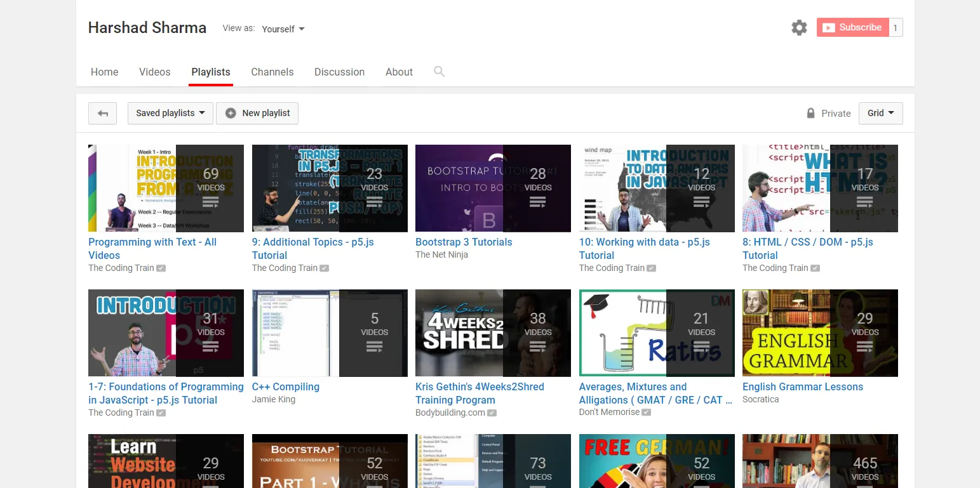Click the 73 videos playlist thumbnail
This screenshot has width=980, height=488.
point(493,461)
